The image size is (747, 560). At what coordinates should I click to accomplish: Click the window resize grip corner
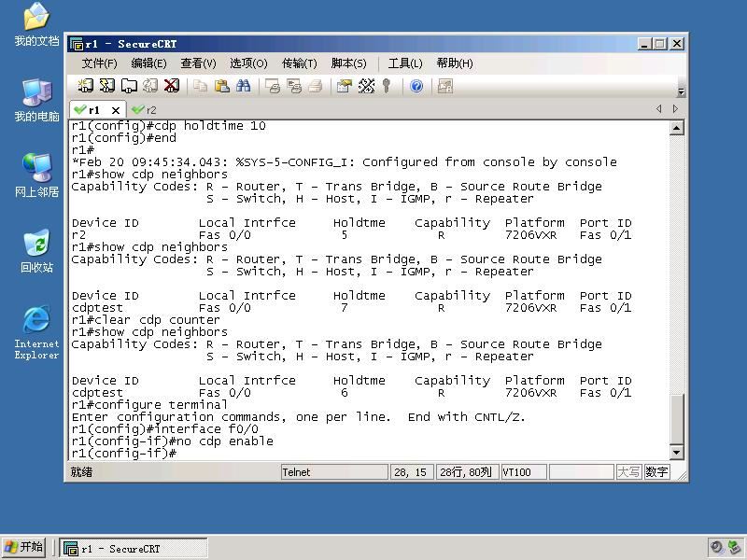682,475
